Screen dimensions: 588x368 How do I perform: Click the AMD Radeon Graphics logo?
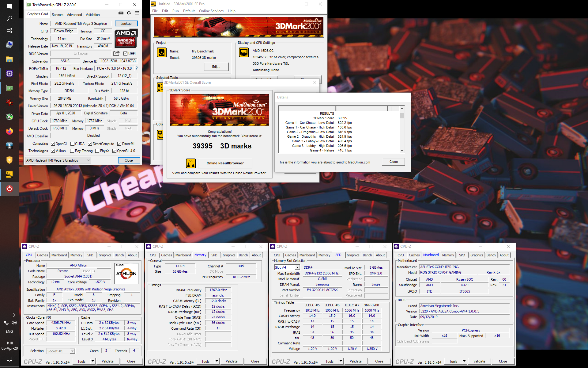pyautogui.click(x=126, y=38)
